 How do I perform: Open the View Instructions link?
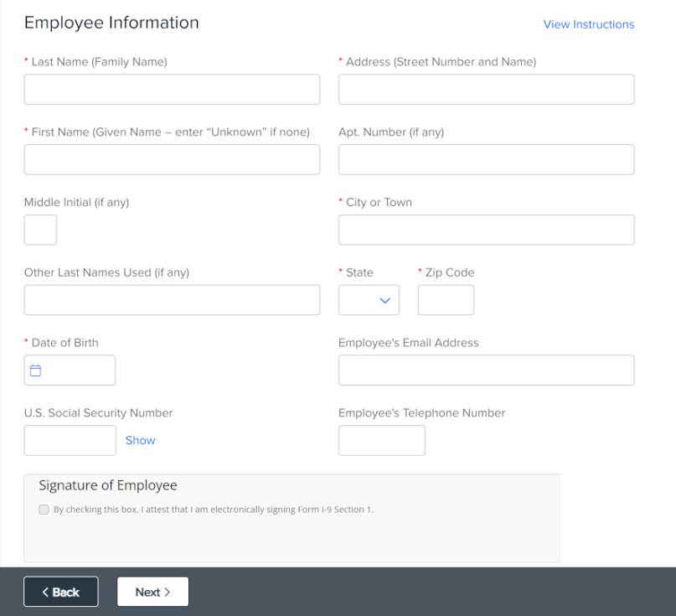[588, 23]
